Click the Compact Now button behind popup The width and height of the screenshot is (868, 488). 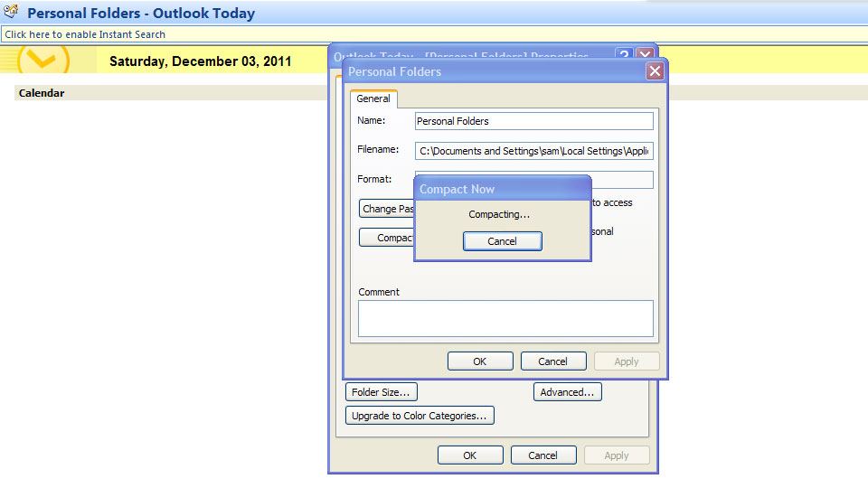(x=386, y=238)
